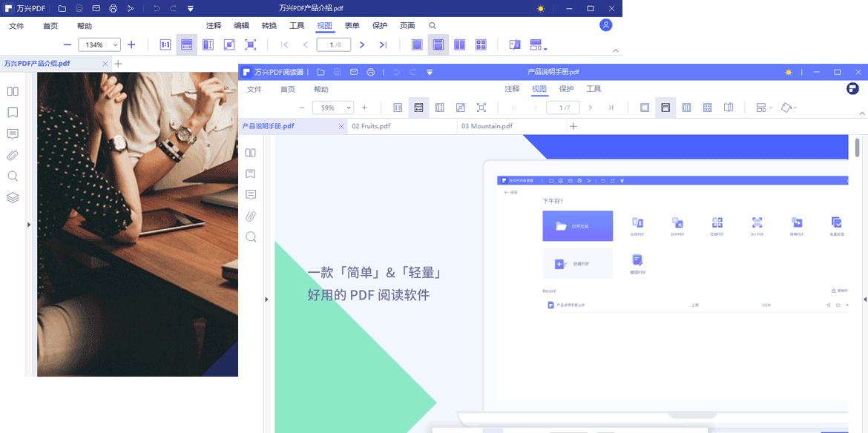Click the print icon in 万兴PDF阅读器 title bar
The height and width of the screenshot is (433, 868).
[x=371, y=72]
